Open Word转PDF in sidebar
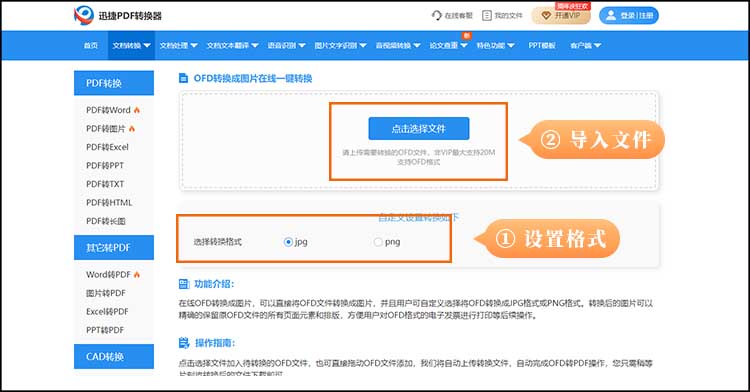 pos(108,274)
